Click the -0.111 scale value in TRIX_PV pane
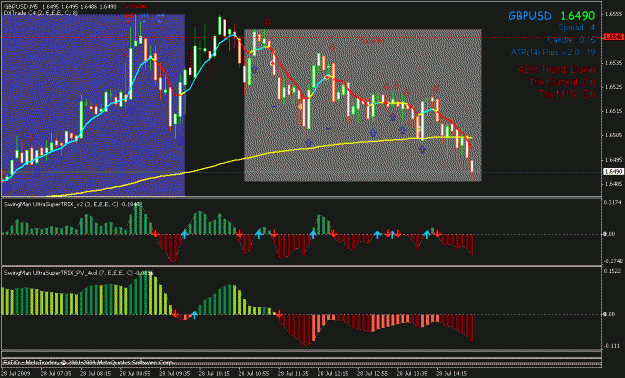The width and height of the screenshot is (625, 378). (x=613, y=346)
